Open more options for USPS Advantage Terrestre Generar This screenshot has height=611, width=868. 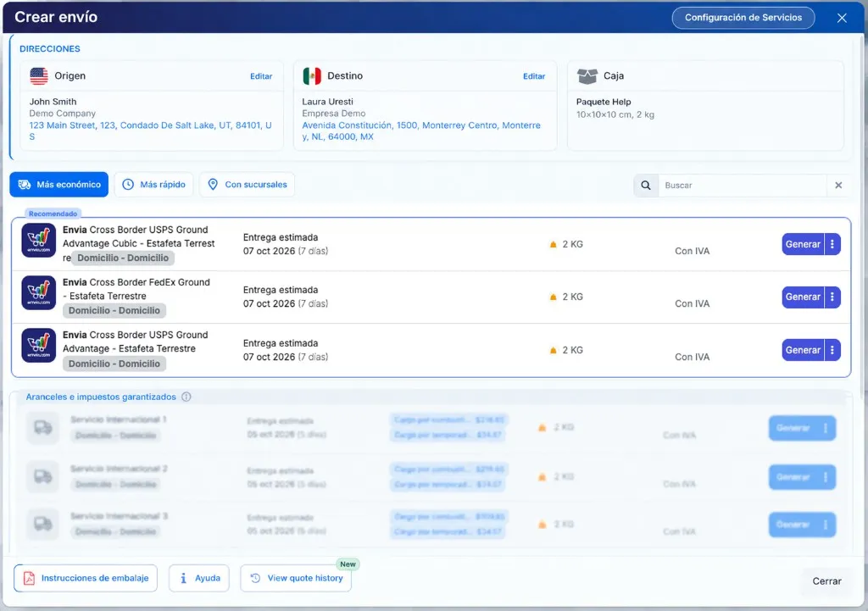point(832,350)
